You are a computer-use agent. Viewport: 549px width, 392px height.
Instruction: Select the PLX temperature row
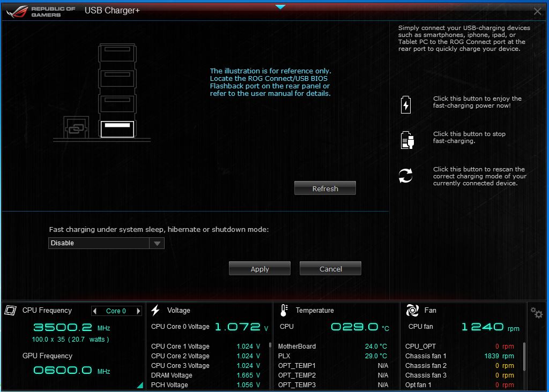pyautogui.click(x=332, y=356)
